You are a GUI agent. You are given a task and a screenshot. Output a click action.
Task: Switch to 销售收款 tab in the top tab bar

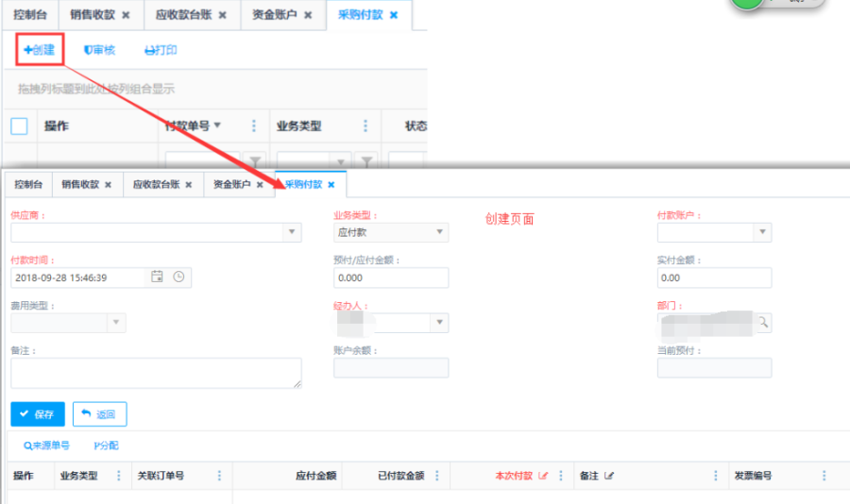coord(99,15)
